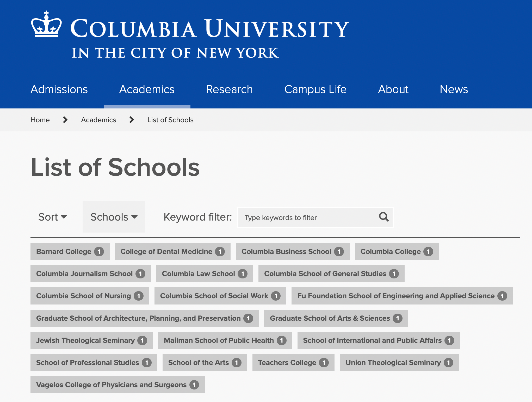
Task: Select the Columbia Journalism School tag
Action: tap(91, 274)
